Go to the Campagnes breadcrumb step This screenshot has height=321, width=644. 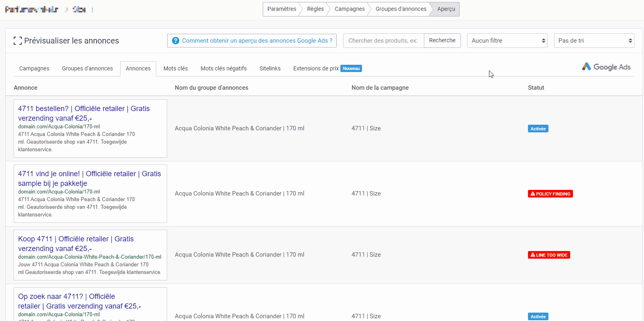[350, 9]
